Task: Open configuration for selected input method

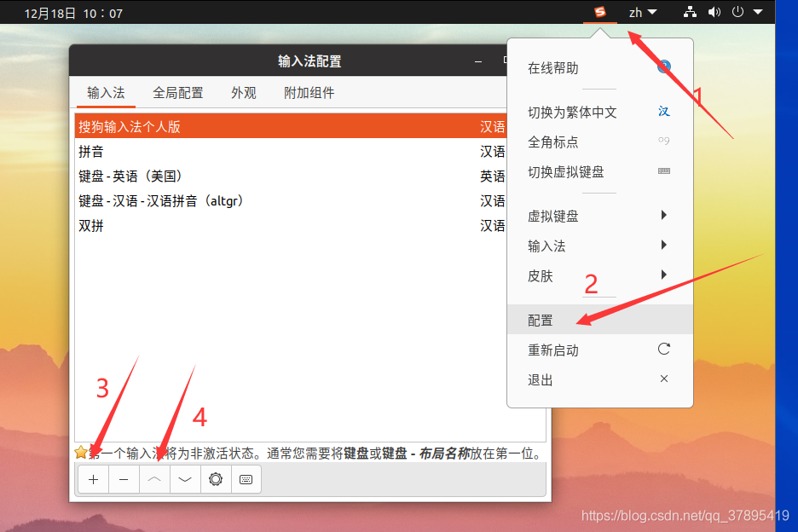Action: tap(216, 479)
